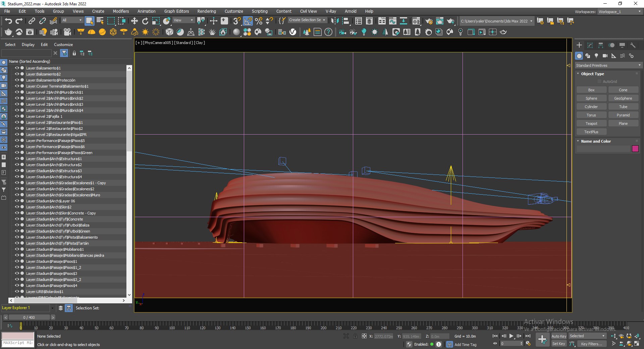Clear the Scene Explorer search with X
Viewport: 644px width, 349px height.
point(55,53)
